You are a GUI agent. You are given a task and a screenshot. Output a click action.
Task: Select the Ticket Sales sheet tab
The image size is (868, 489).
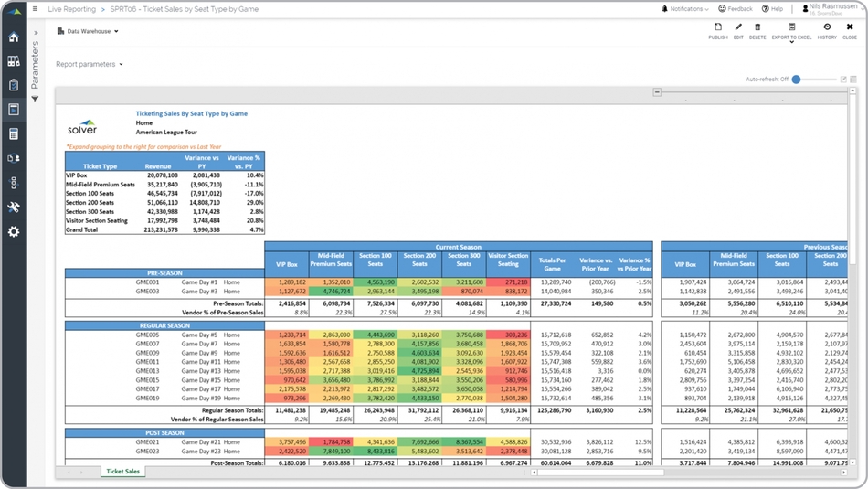coord(123,472)
